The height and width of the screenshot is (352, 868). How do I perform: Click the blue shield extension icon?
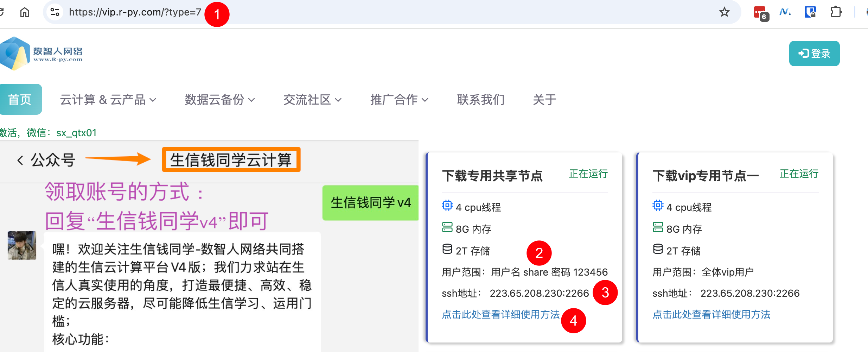click(810, 12)
